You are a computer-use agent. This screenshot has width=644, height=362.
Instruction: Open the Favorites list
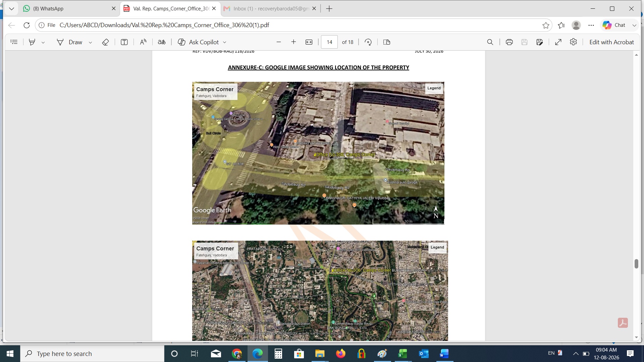[x=561, y=25]
